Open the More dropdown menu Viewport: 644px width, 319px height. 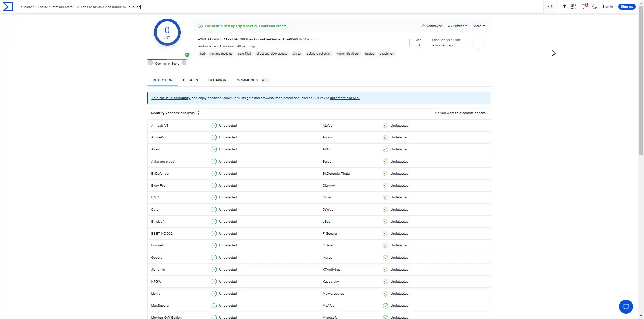click(479, 26)
